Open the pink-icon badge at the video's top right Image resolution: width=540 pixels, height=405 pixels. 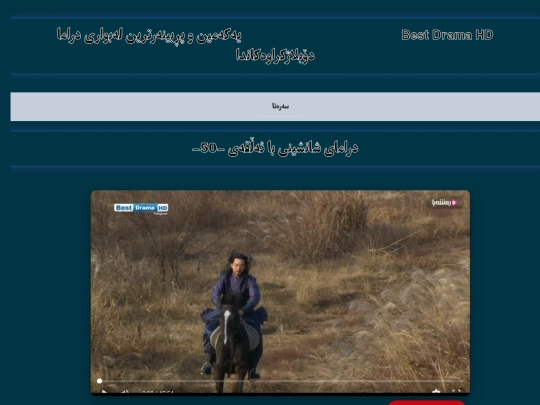click(x=445, y=202)
